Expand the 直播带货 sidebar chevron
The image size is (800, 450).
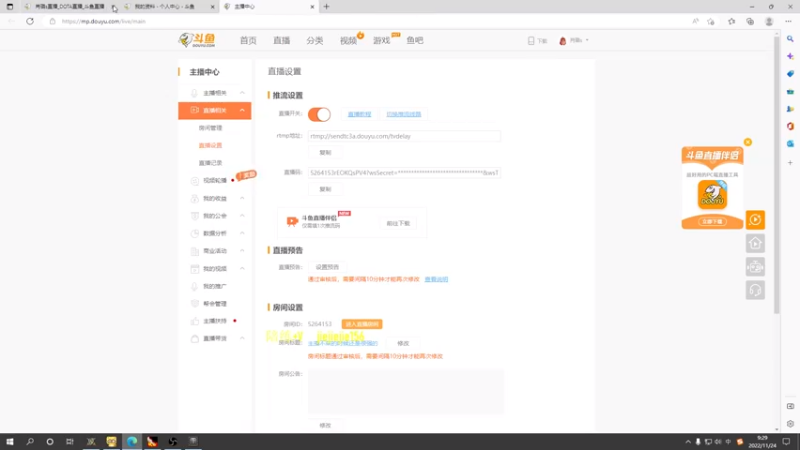[x=242, y=338]
